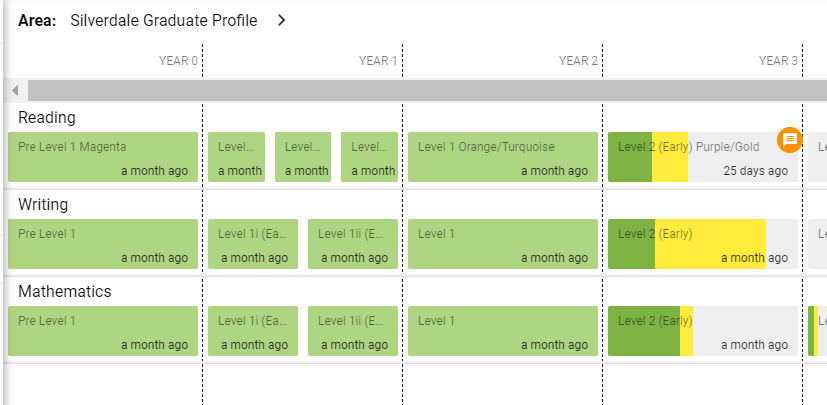This screenshot has width=827, height=405.
Task: Select the Writing Level 1ii block
Action: (x=353, y=244)
